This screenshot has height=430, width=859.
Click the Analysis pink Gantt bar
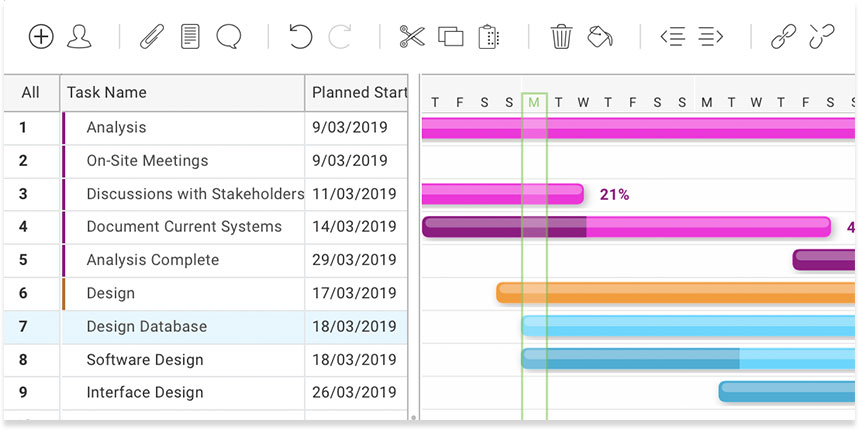[x=638, y=128]
